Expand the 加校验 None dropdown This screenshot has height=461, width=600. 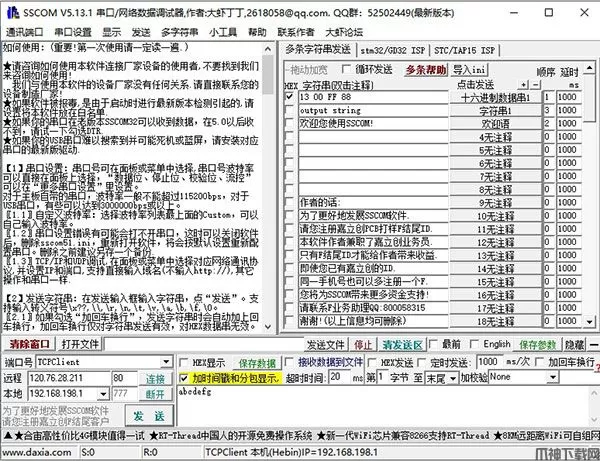coord(553,378)
